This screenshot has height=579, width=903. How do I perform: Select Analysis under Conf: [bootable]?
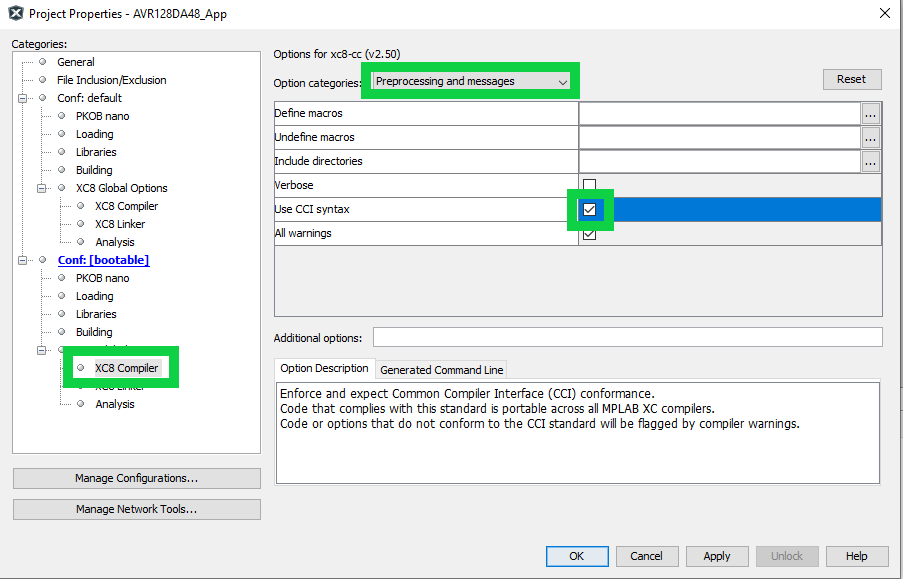[114, 404]
